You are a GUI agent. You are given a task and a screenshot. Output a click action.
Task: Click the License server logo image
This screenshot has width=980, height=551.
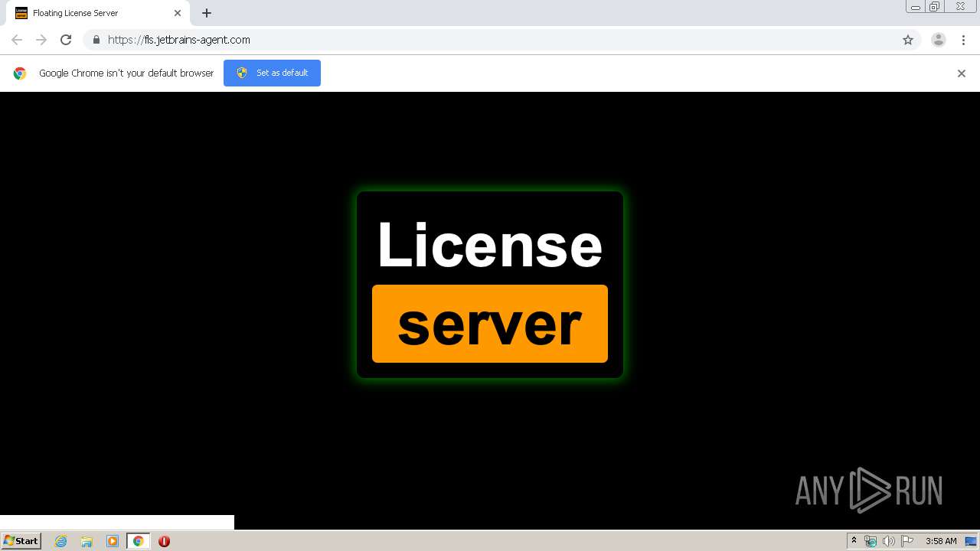(490, 285)
